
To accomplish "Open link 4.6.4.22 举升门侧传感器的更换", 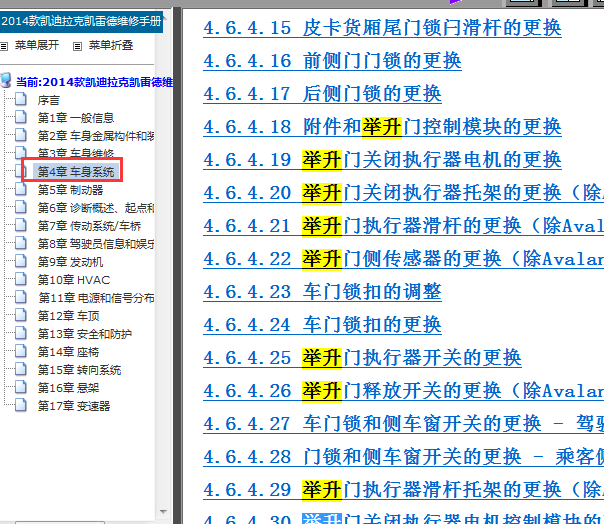I will (x=403, y=259).
